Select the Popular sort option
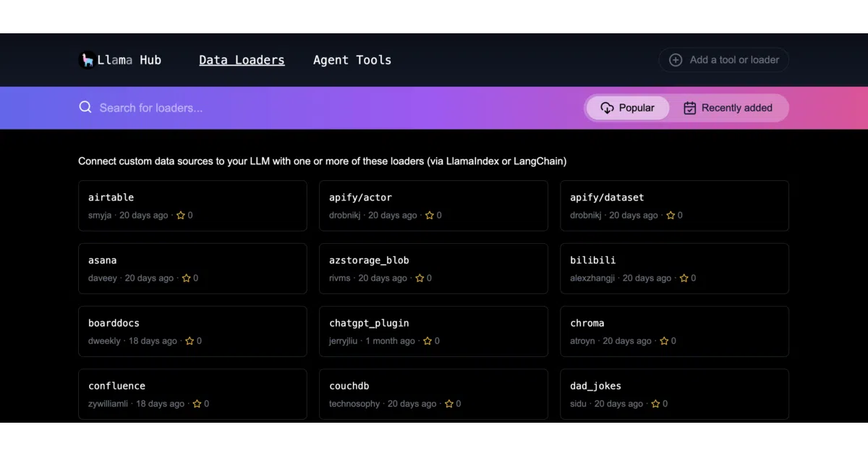The image size is (868, 456). tap(628, 108)
